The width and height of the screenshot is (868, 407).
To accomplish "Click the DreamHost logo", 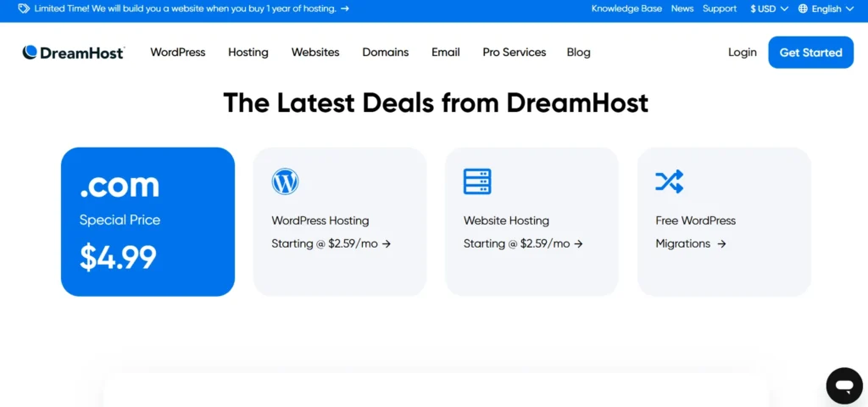I will pyautogui.click(x=74, y=53).
